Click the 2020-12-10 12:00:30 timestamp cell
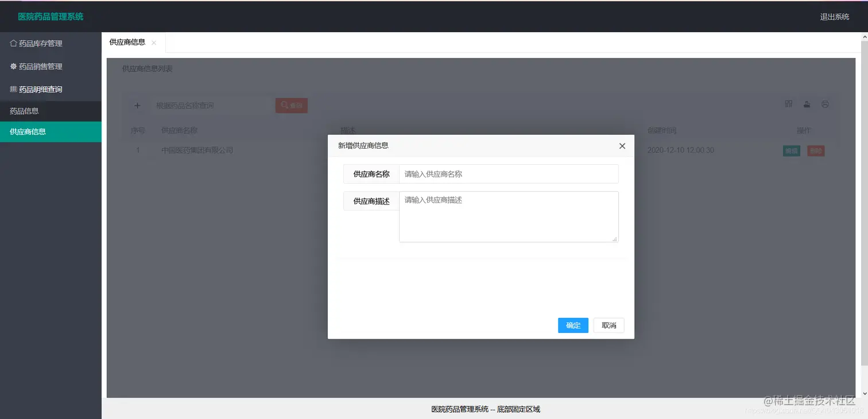Screen dimensions: 868x419 [x=681, y=150]
